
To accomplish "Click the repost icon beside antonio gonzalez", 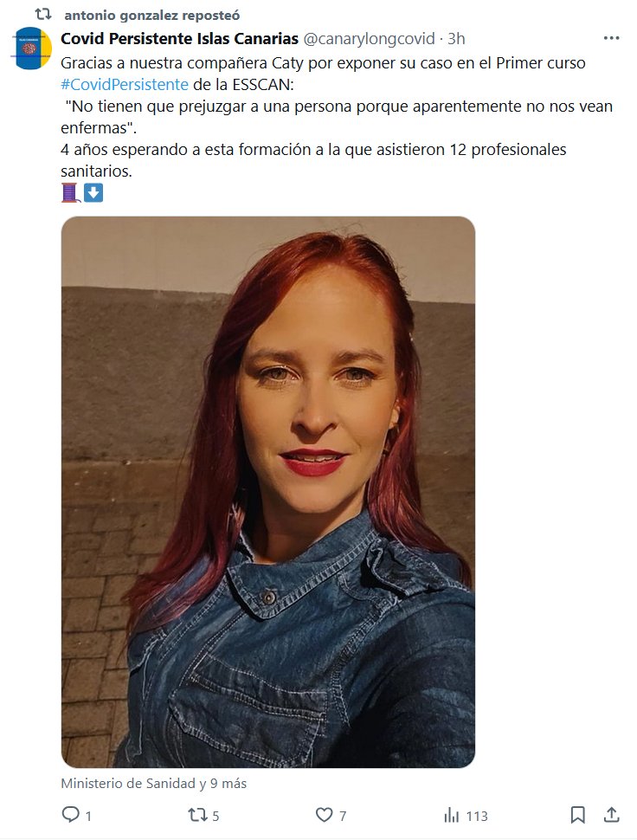I will point(42,14).
